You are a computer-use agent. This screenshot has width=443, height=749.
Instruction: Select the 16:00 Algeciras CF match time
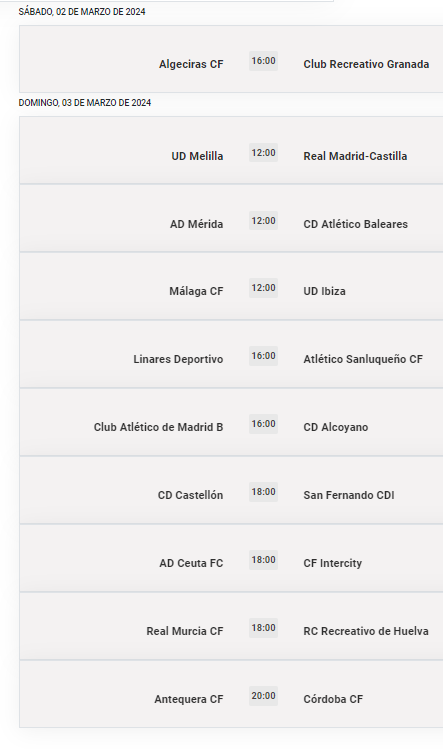pyautogui.click(x=263, y=61)
